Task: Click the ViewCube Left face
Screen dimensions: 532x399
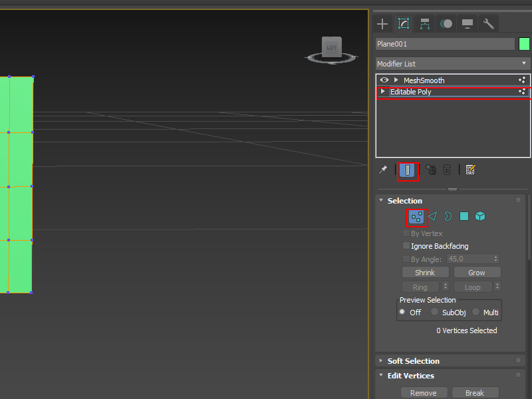Action: click(331, 48)
